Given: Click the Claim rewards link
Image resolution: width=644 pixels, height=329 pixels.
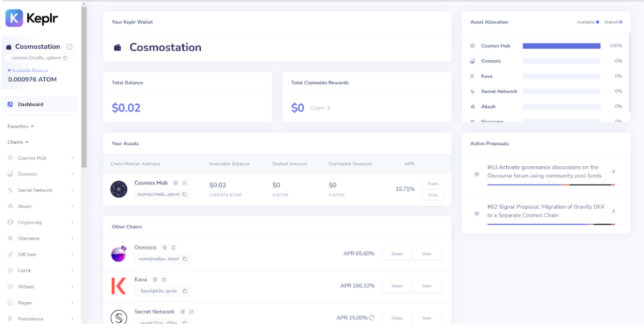Looking at the screenshot, I should (x=320, y=108).
